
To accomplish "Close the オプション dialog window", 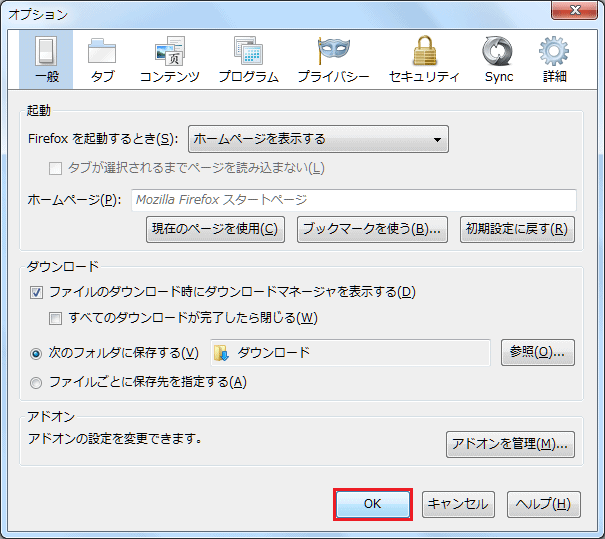I will click(x=574, y=10).
